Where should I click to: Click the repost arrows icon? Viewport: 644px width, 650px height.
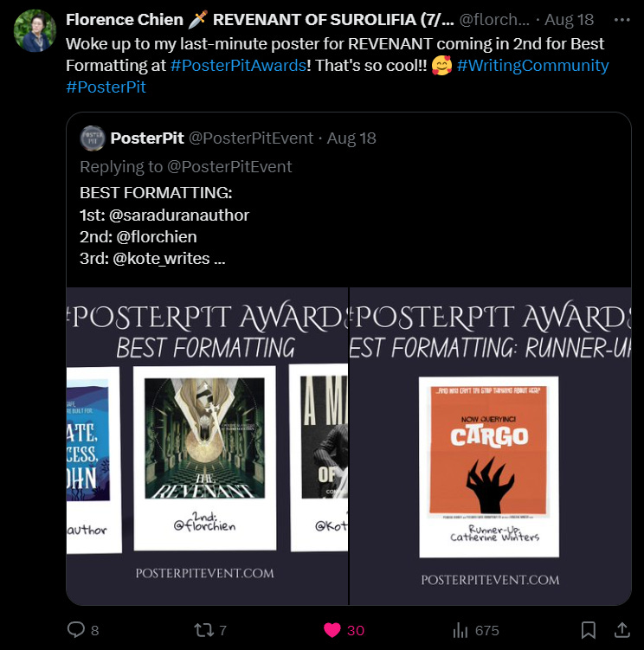(x=203, y=630)
